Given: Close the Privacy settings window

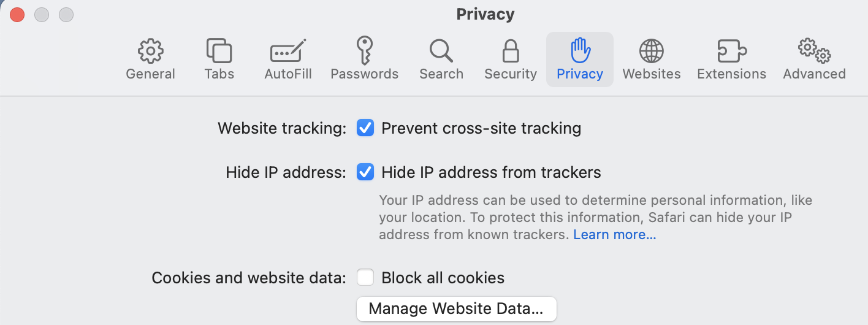Looking at the screenshot, I should [x=17, y=15].
